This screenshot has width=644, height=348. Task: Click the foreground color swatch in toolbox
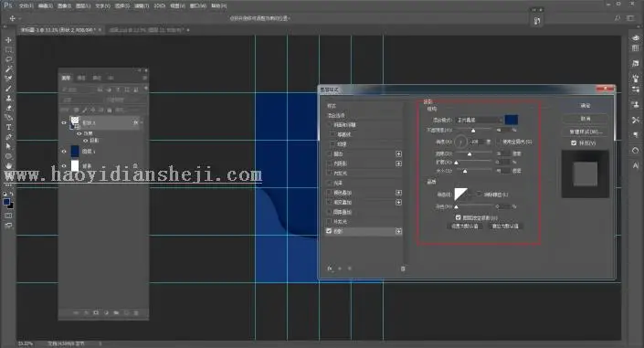coord(6,202)
